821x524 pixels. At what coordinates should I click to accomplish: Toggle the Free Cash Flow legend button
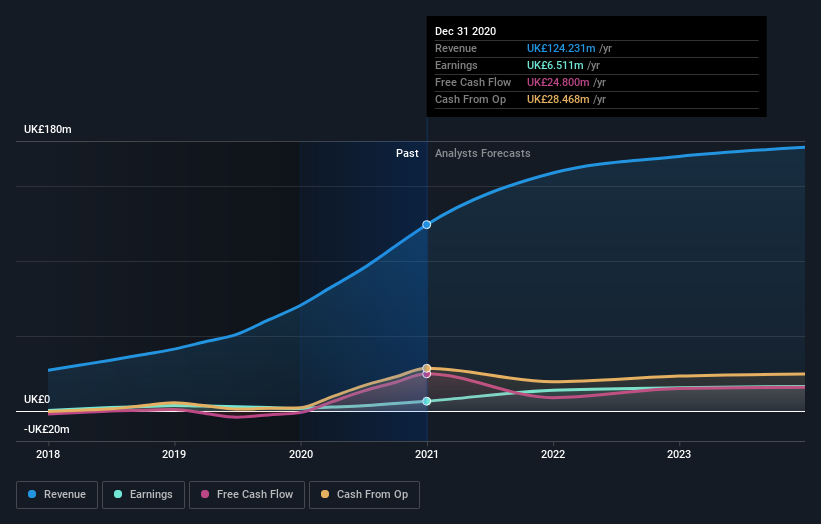247,495
